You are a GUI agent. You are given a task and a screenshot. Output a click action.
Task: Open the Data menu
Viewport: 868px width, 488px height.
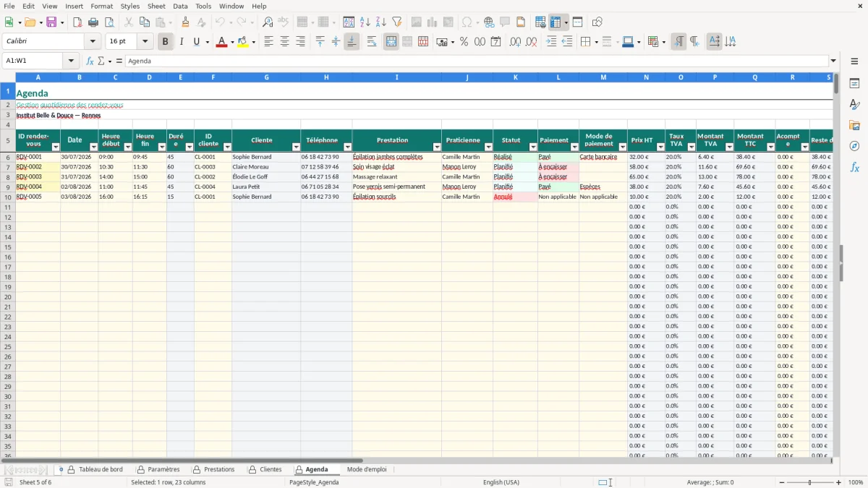click(x=180, y=6)
